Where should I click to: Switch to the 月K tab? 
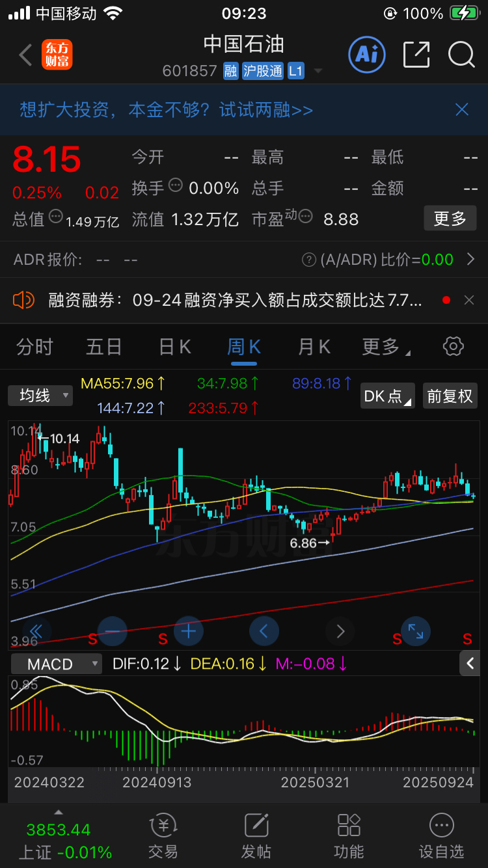[314, 347]
